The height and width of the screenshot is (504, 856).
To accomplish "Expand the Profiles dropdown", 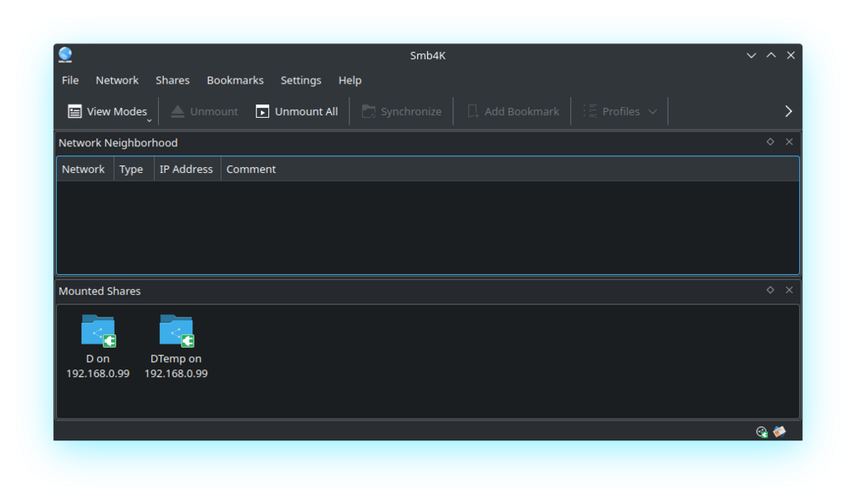I will pyautogui.click(x=619, y=111).
